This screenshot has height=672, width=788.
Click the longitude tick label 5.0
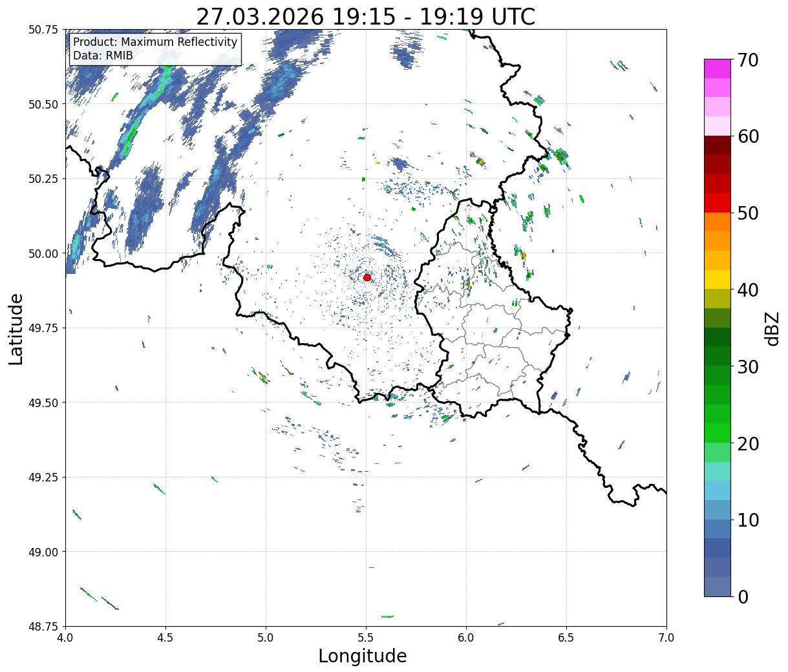(266, 638)
